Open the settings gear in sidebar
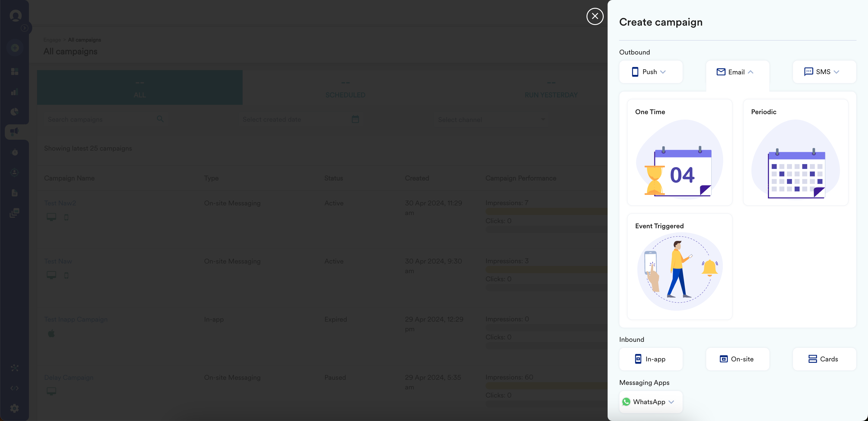This screenshot has height=421, width=868. point(14,408)
